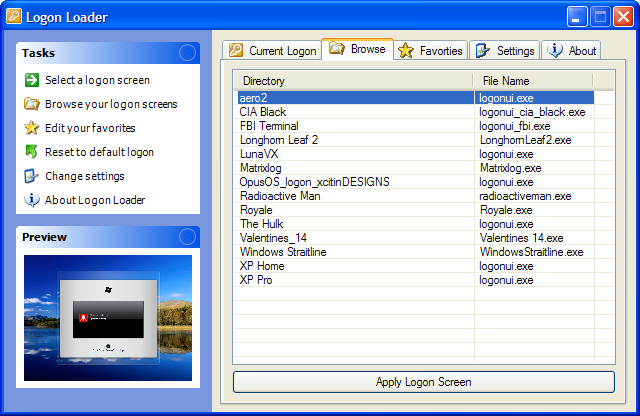640x416 pixels.
Task: Click the star icon on the Favorties tab
Action: pyautogui.click(x=406, y=51)
